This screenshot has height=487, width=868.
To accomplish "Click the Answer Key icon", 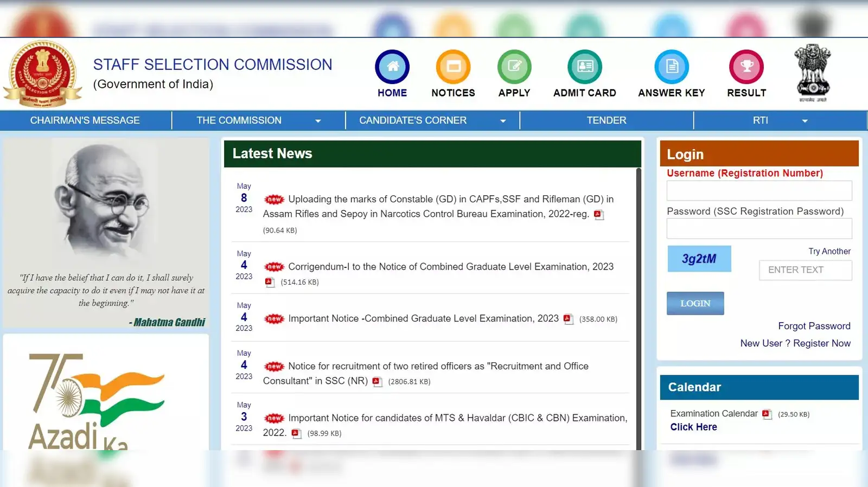I will (x=671, y=67).
